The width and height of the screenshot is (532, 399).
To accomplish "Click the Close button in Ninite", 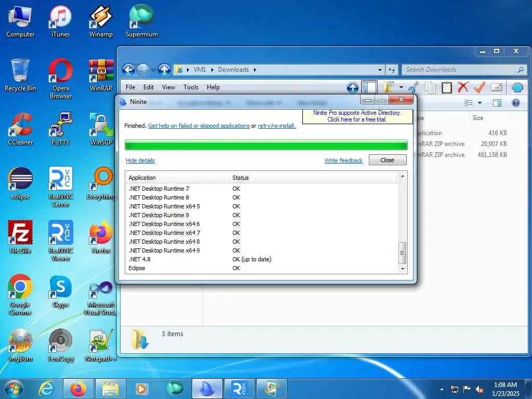I will point(388,160).
